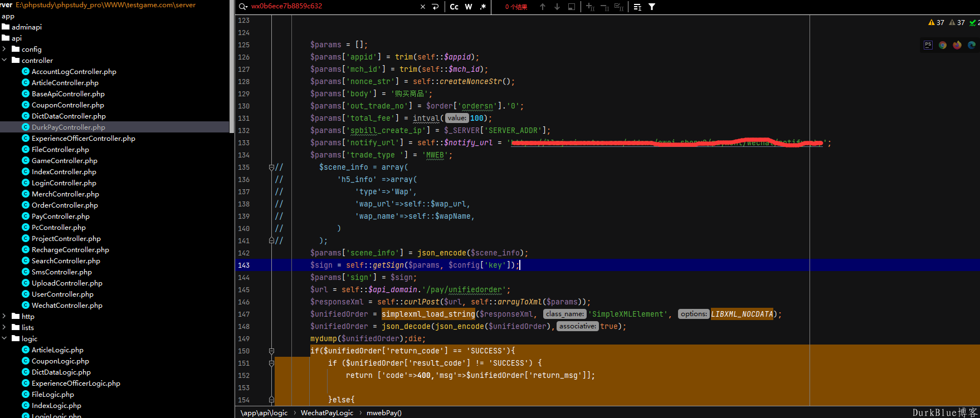Viewport: 980px width, 418px height.
Task: Toggle search in selection icon
Action: (572, 7)
